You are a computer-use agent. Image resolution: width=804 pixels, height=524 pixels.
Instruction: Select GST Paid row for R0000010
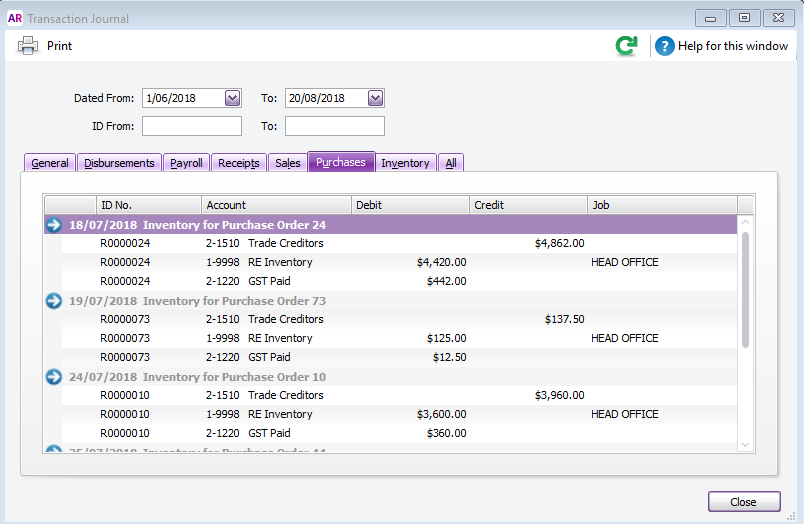(399, 433)
